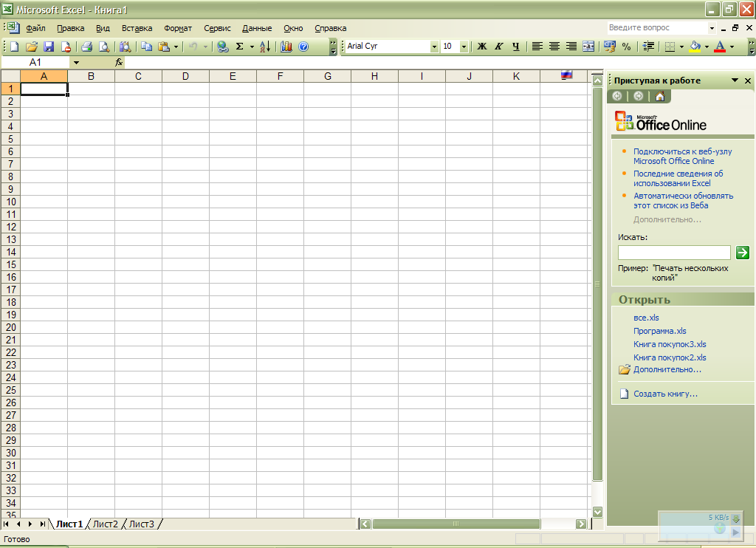Print the sheet using printer icon
The width and height of the screenshot is (756, 548).
pos(87,47)
